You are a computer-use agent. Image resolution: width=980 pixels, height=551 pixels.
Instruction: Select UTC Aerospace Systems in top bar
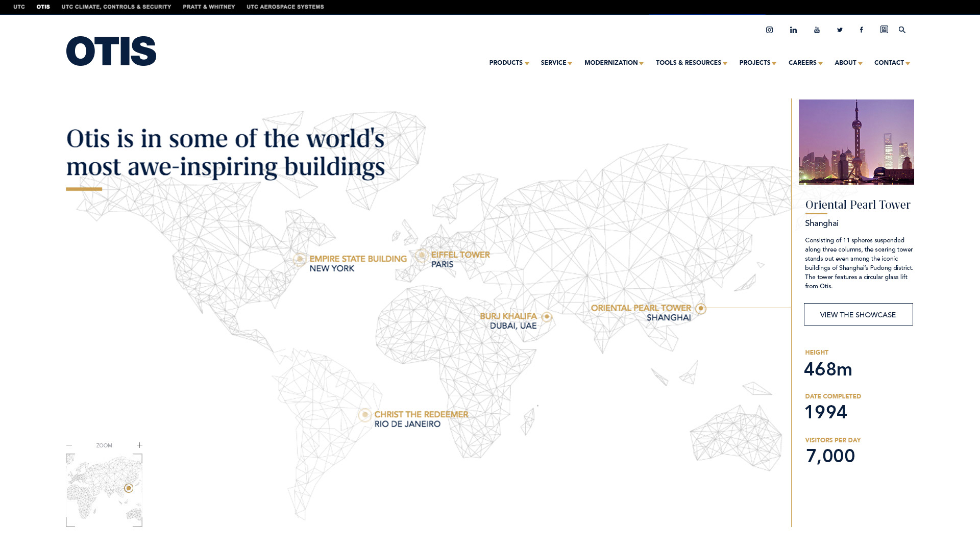coord(285,7)
